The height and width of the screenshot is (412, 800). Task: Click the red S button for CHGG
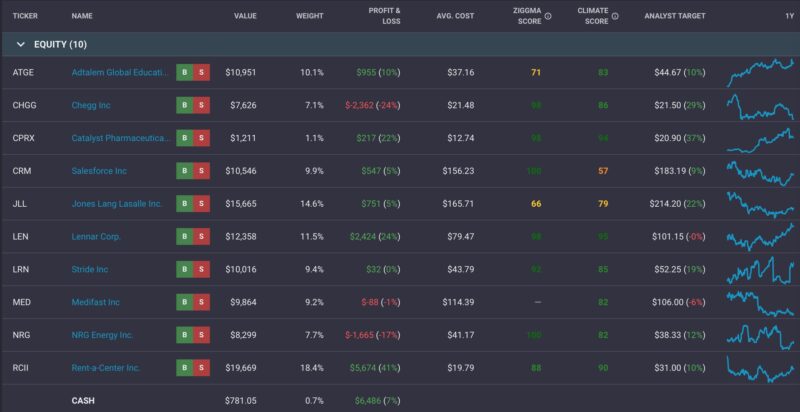click(202, 105)
